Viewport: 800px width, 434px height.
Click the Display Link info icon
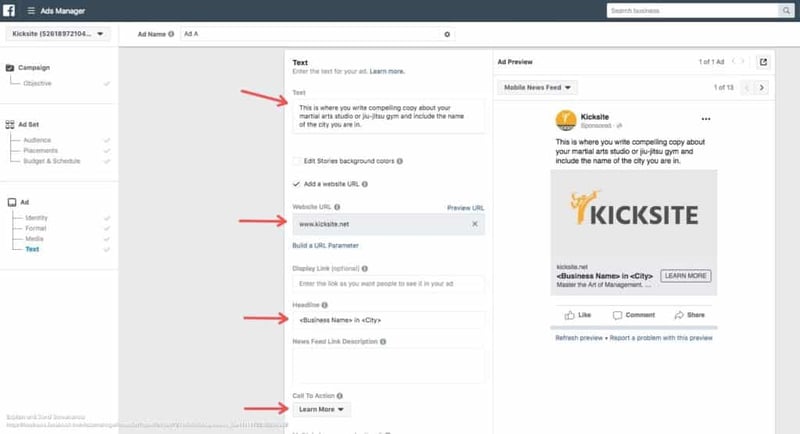click(365, 268)
